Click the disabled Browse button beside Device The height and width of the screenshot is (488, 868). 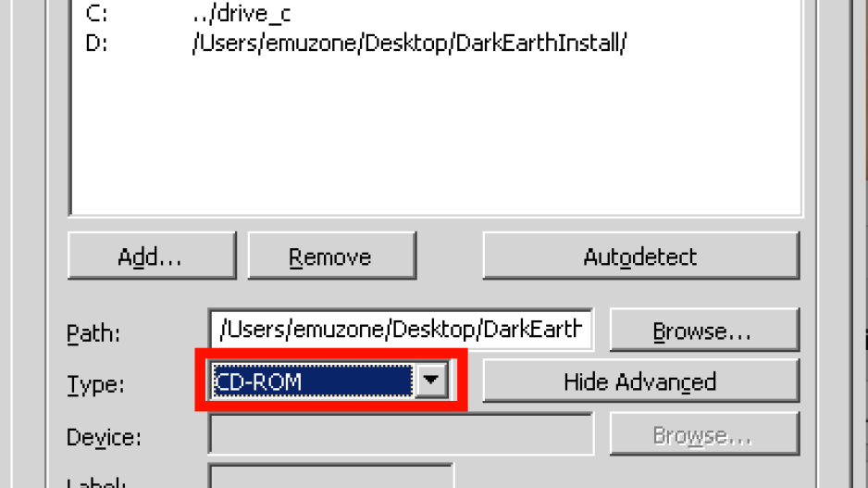[x=704, y=435]
